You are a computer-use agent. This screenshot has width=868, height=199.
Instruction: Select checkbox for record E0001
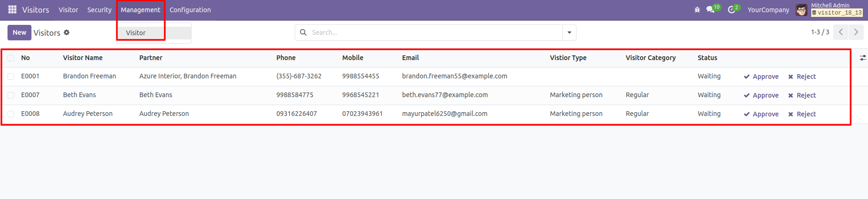[x=11, y=77]
